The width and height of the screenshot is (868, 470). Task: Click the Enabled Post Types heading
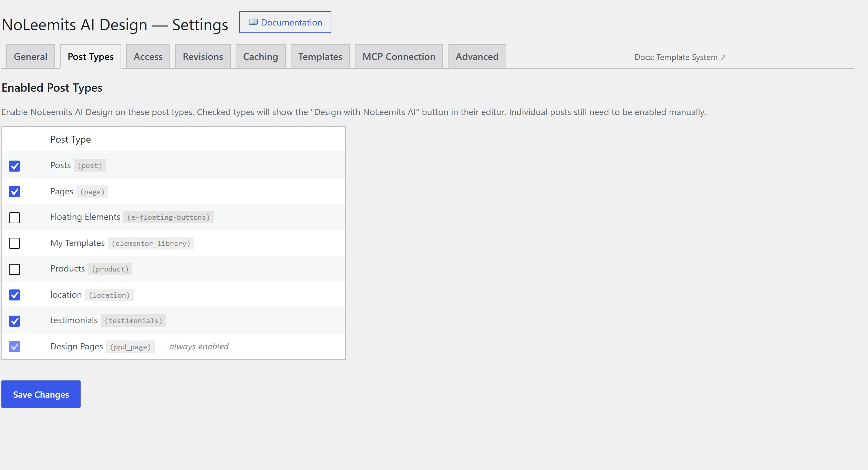tap(52, 88)
